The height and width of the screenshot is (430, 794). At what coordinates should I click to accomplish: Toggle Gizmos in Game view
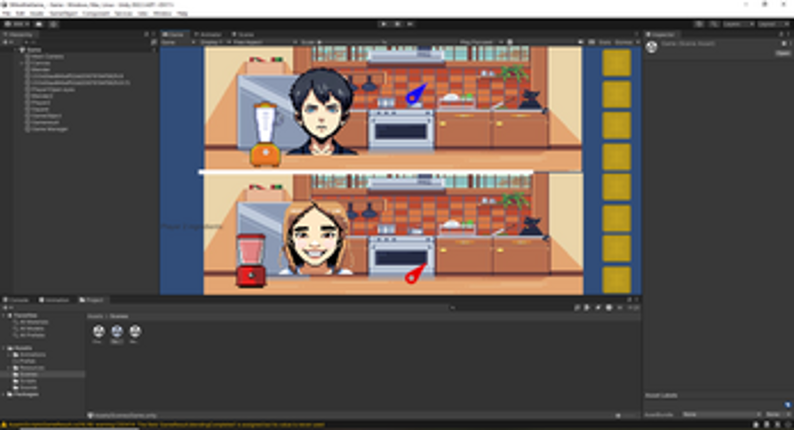[x=623, y=42]
